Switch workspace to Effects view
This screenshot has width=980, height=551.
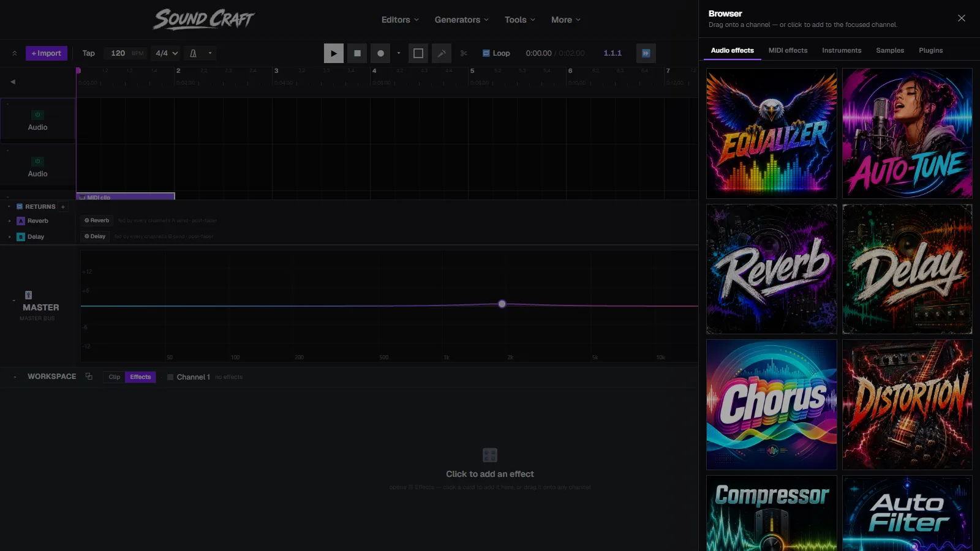coord(140,377)
